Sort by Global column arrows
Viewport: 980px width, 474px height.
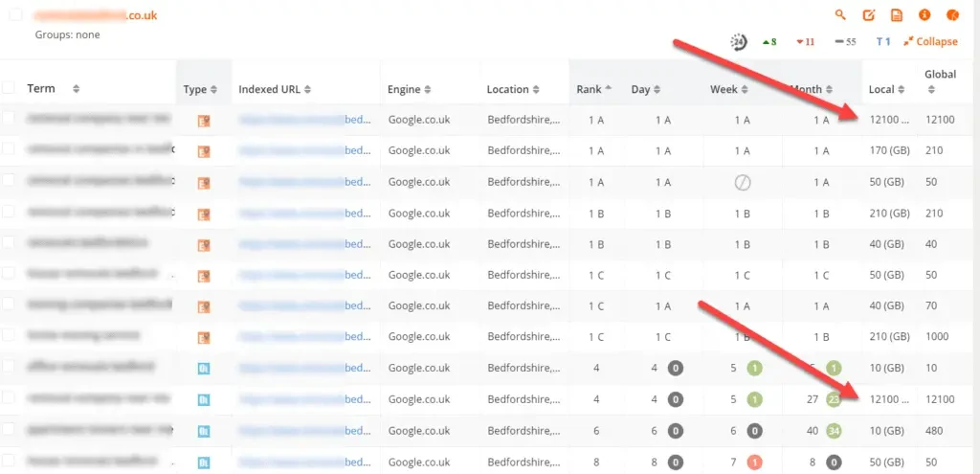pyautogui.click(x=931, y=89)
